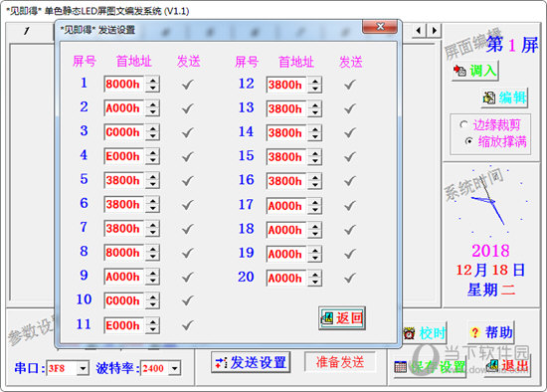The image size is (547, 392).
Task: Click the 准备发送 status field
Action: click(340, 362)
